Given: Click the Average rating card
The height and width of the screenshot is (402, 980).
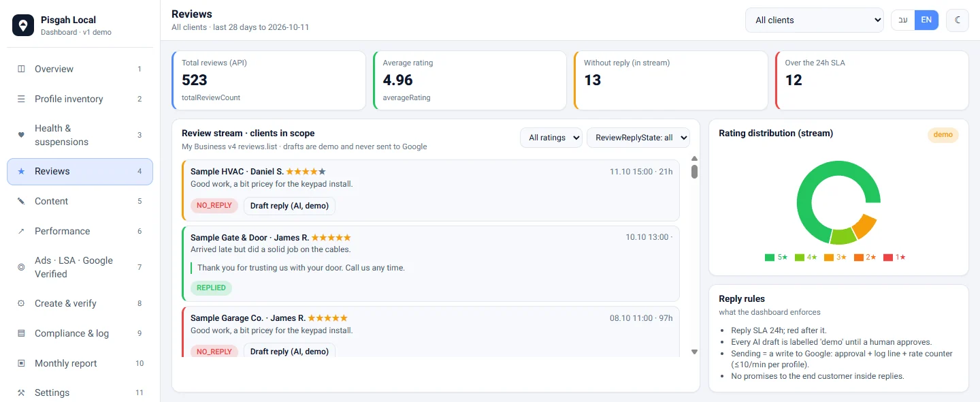Looking at the screenshot, I should 470,80.
